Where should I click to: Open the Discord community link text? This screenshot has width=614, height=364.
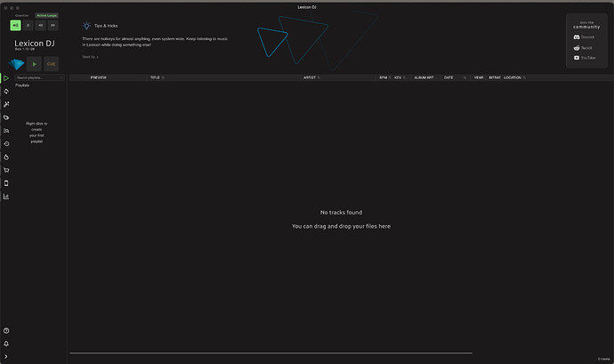(x=587, y=36)
